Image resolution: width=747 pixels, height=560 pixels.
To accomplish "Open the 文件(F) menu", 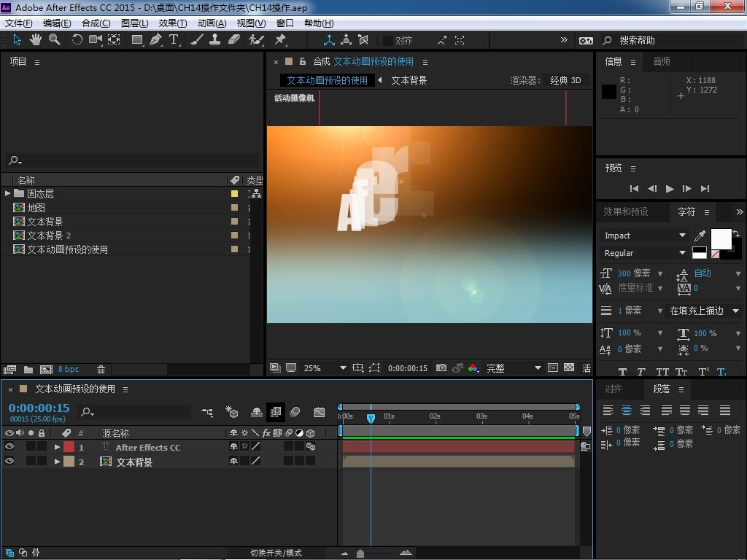I will [x=18, y=23].
